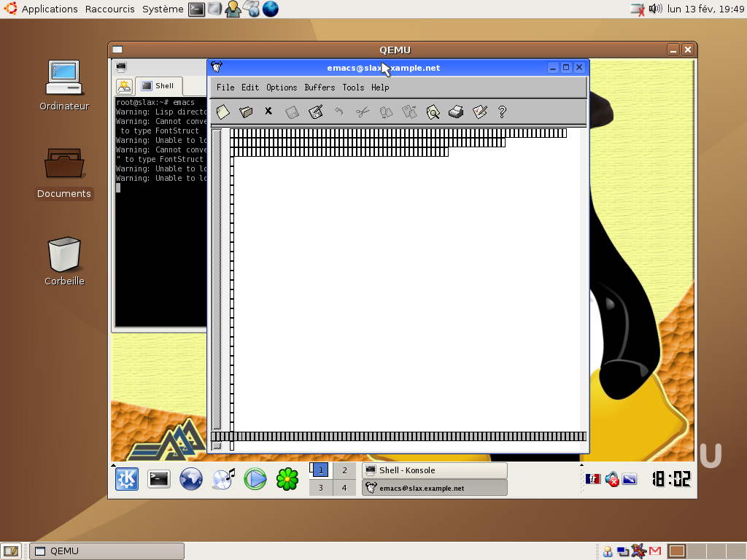Screen dimensions: 747x560
Task: Select the Shell tab in Konsole
Action: (x=158, y=86)
